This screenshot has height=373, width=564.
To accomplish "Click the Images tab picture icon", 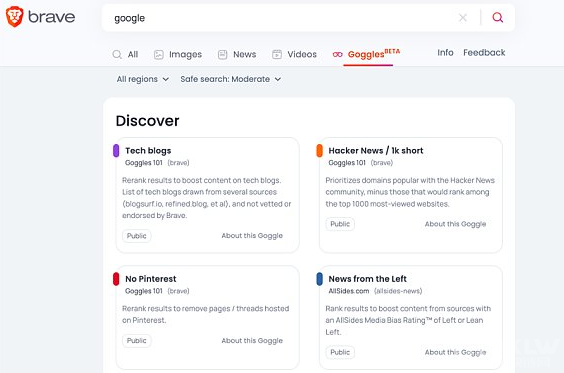I will pos(159,54).
